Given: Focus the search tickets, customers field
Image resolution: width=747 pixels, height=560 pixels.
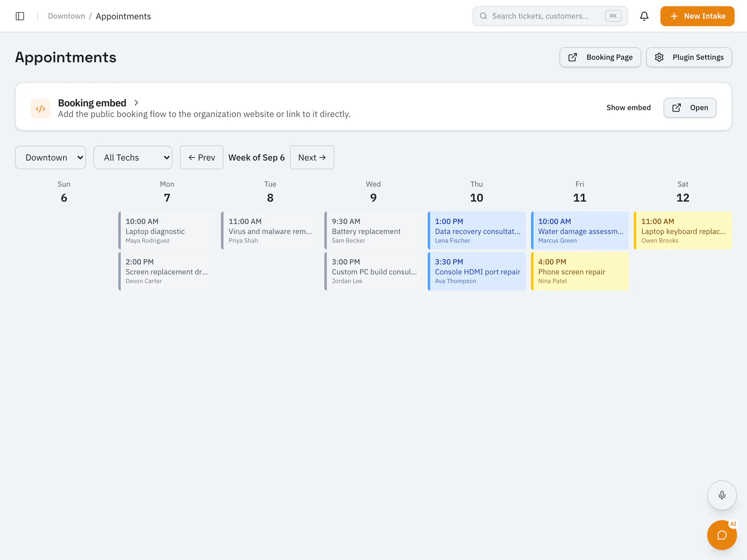Looking at the screenshot, I should click(x=550, y=16).
